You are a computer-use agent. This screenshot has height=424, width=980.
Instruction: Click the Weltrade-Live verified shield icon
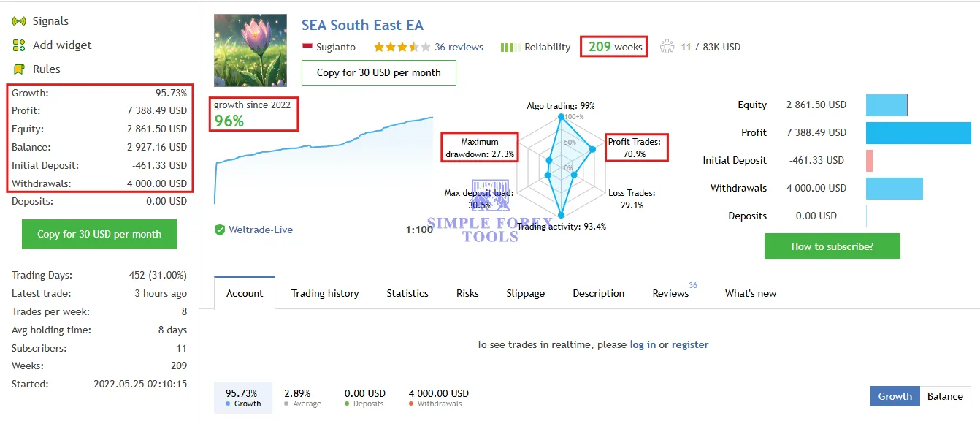tap(219, 230)
